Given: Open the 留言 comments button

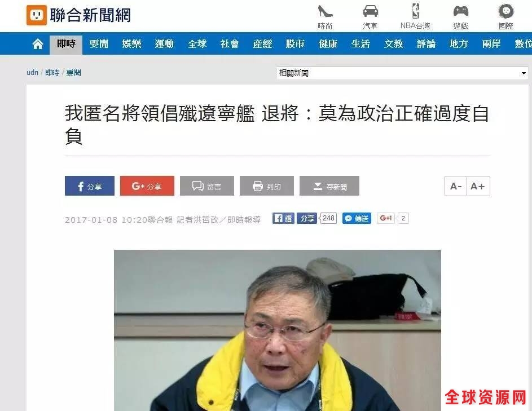Looking at the screenshot, I should click(x=207, y=186).
